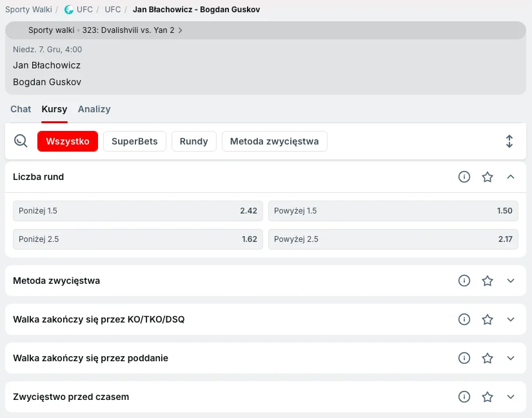Click the search magnifier icon
This screenshot has width=532, height=418.
(21, 141)
